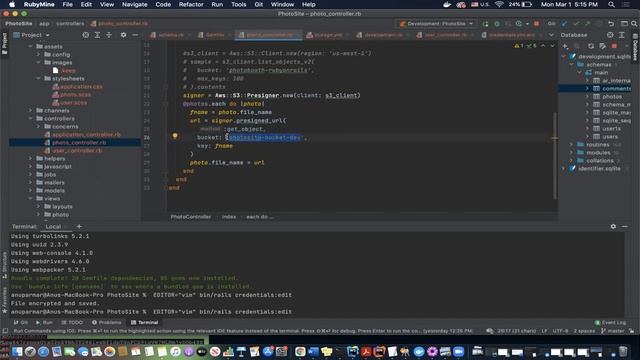Minimize the Terminal panel
Viewport: 640px width, 360px height.
(625, 226)
